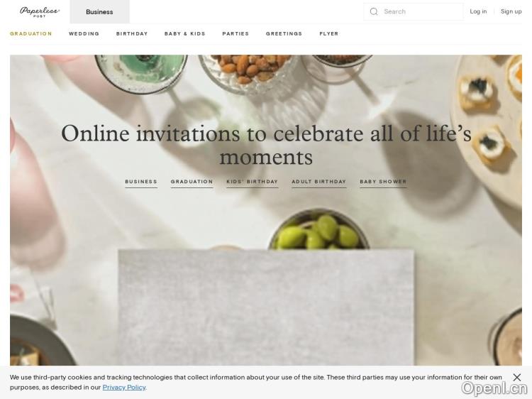The image size is (532, 399).
Task: Click the Baby Shower hero link
Action: (x=383, y=182)
